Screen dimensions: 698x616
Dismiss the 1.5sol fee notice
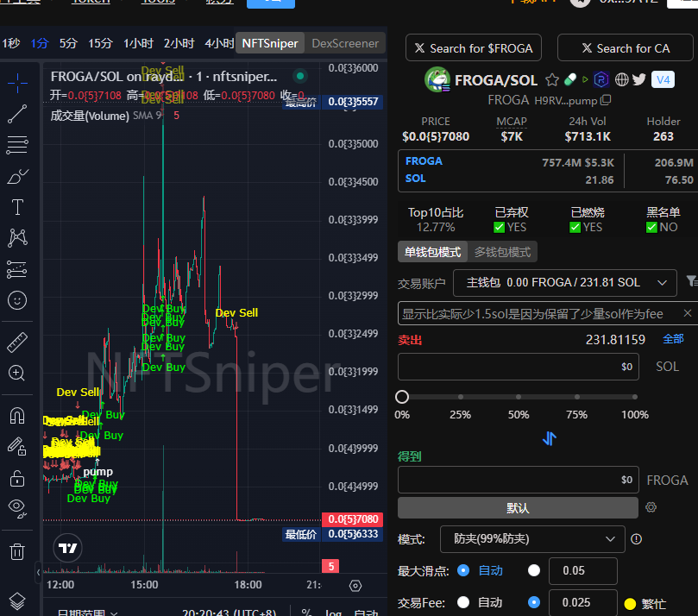(688, 313)
